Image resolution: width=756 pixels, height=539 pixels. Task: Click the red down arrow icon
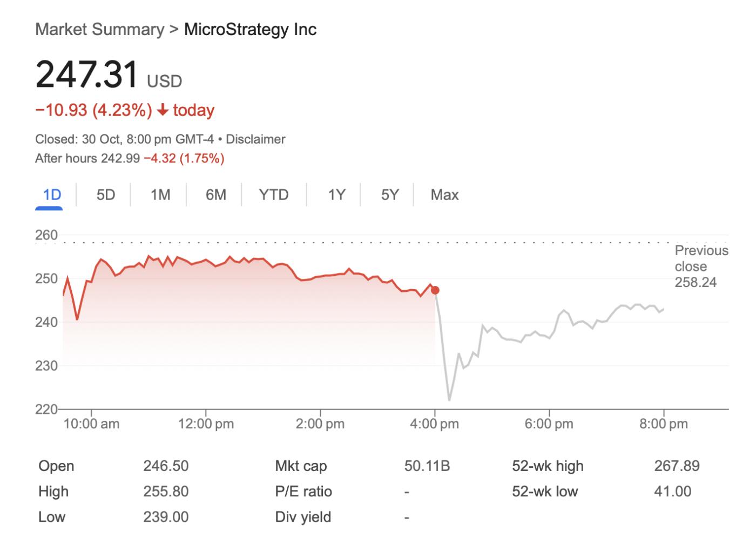tap(163, 110)
